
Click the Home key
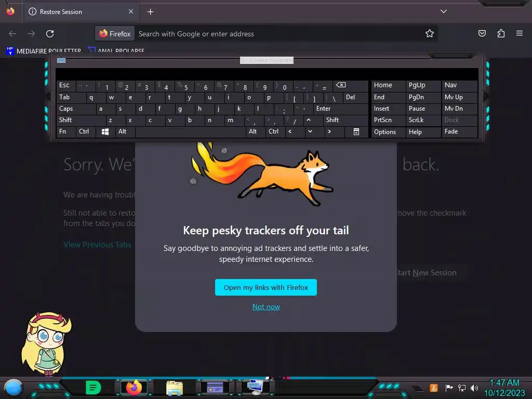click(x=389, y=86)
